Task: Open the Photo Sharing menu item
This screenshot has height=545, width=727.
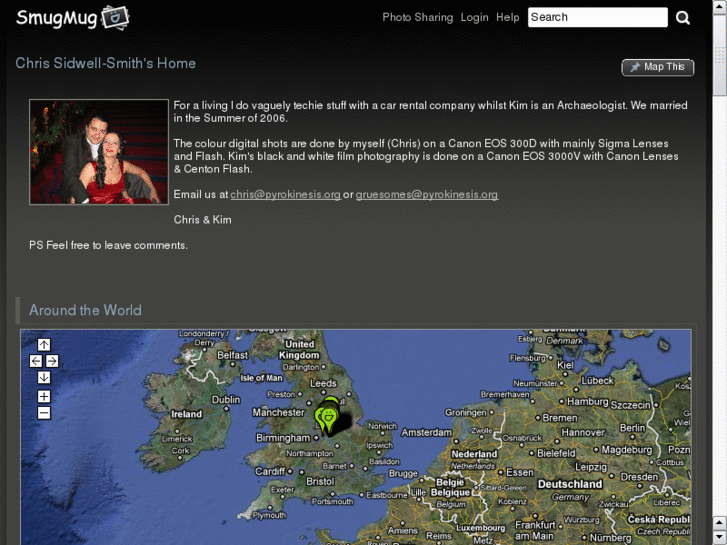Action: (417, 17)
